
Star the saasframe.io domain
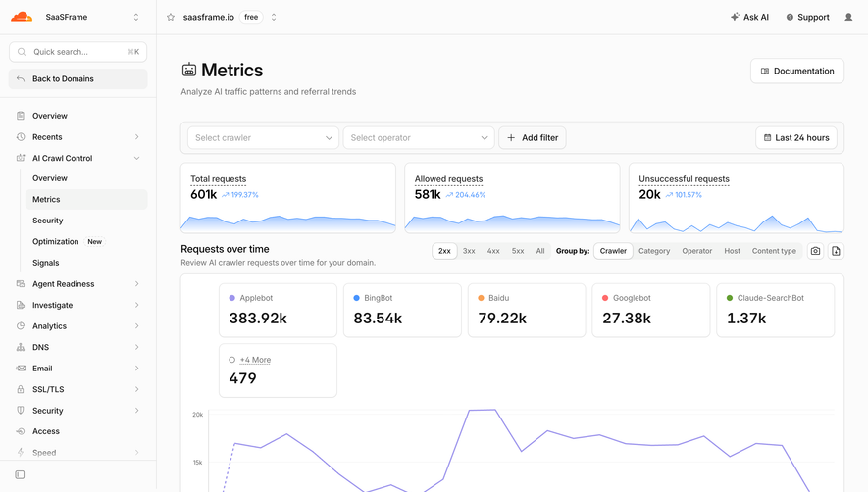point(171,18)
